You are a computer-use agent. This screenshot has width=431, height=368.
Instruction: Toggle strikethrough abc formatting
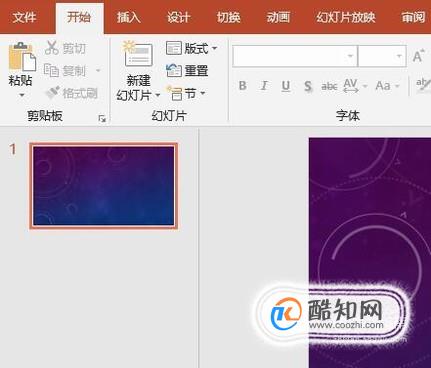(x=329, y=86)
